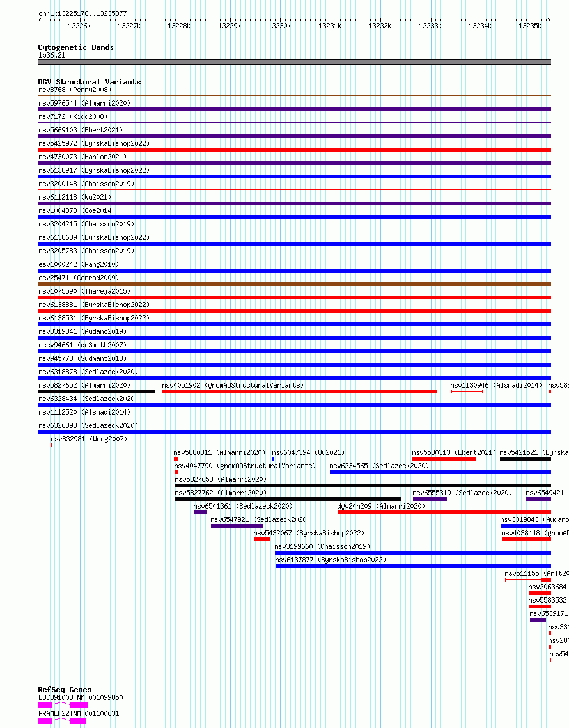Click the nsv6138531 (ByrskaBishop2022) label
This screenshot has height=728, width=569.
pos(94,319)
